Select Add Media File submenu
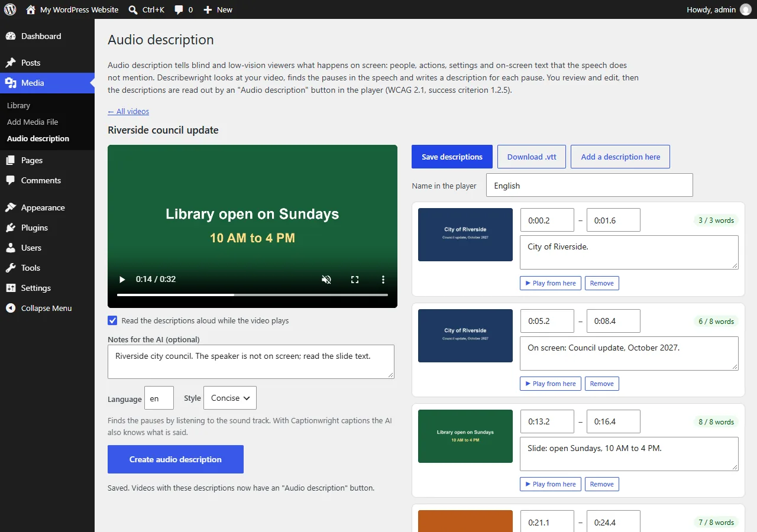The image size is (757, 532). coord(33,122)
